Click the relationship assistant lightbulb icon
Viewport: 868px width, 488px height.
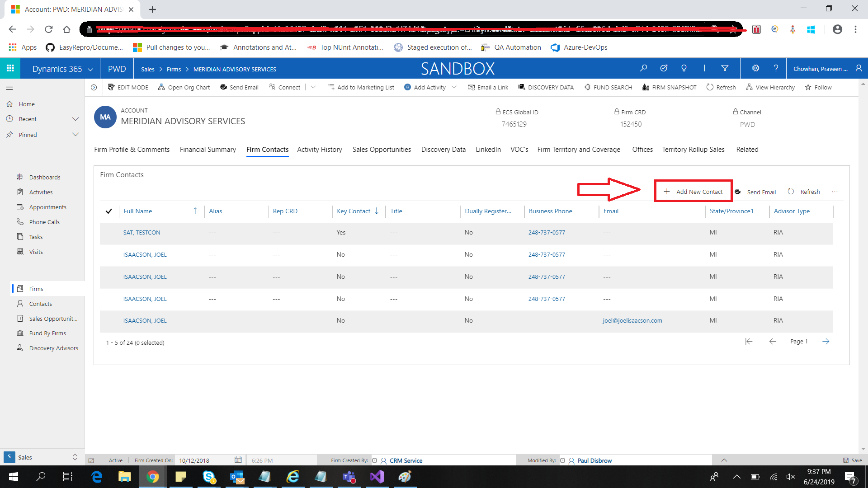(x=684, y=68)
